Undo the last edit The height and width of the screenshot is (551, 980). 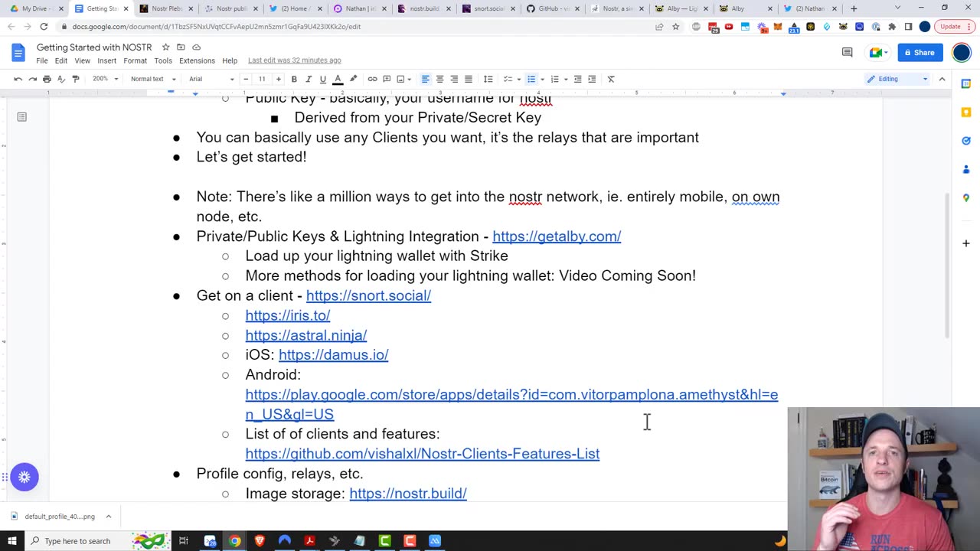point(18,79)
